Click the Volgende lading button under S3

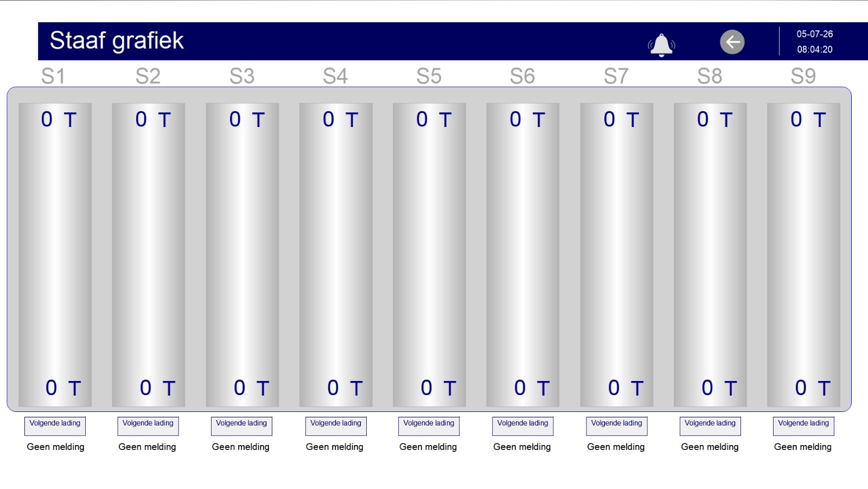241,426
